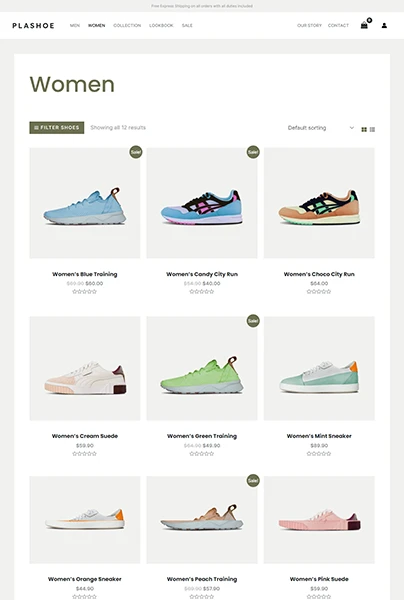Click Sale badge on Green Training shoe
The height and width of the screenshot is (600, 404).
253,321
